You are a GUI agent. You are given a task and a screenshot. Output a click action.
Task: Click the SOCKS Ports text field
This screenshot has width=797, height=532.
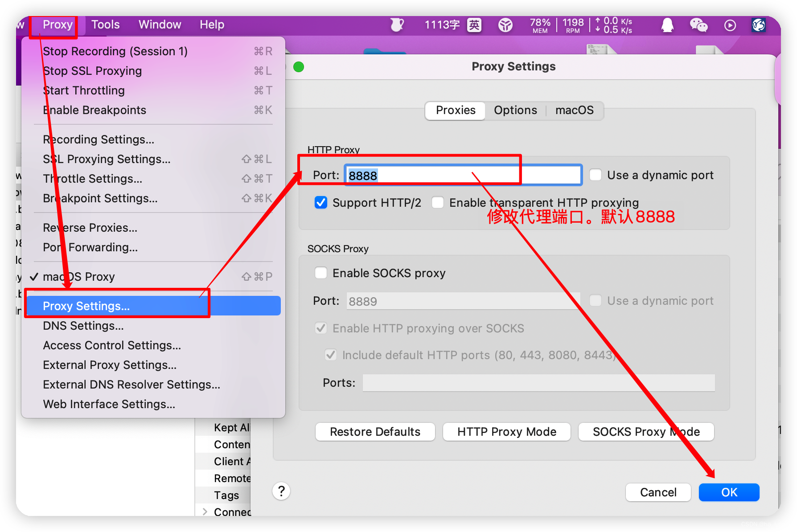point(538,383)
